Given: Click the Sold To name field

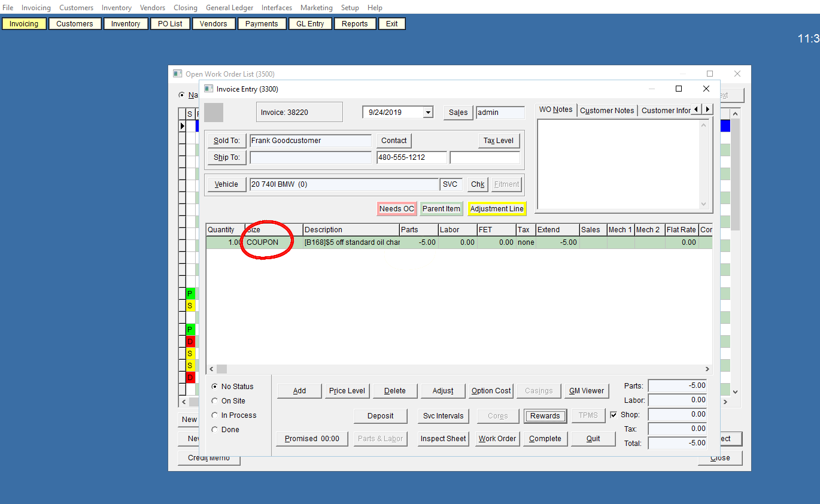Looking at the screenshot, I should pos(311,141).
